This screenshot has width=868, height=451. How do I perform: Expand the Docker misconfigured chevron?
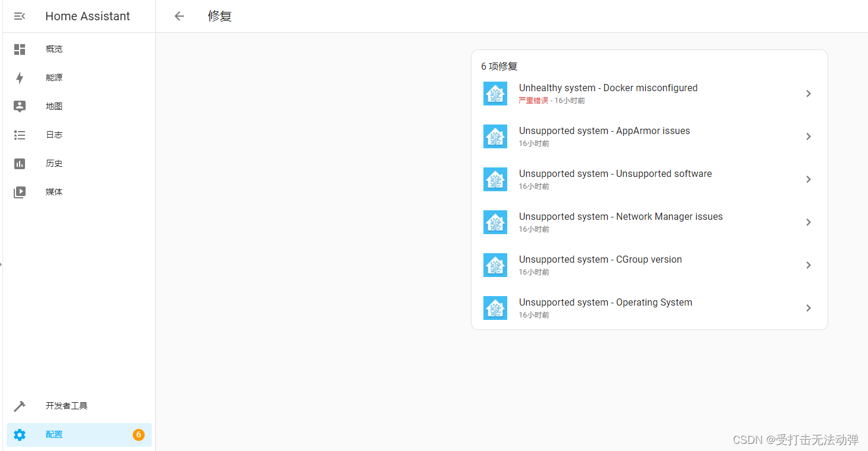pyautogui.click(x=808, y=94)
